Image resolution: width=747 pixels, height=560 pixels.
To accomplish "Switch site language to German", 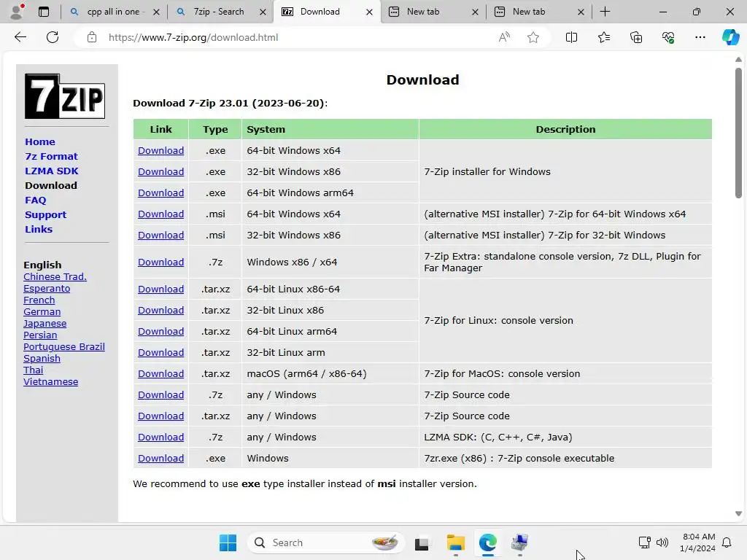I will tap(42, 312).
